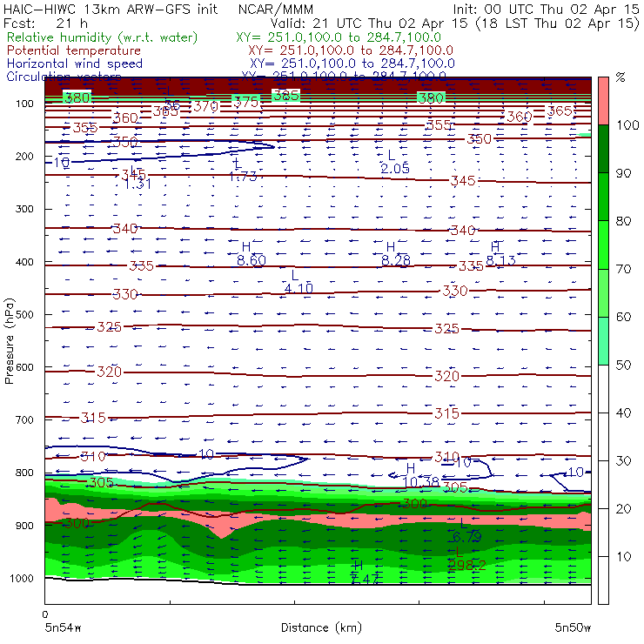Click the blue 'Horizontal wind speed' legend
The width and height of the screenshot is (644, 644).
(x=75, y=64)
